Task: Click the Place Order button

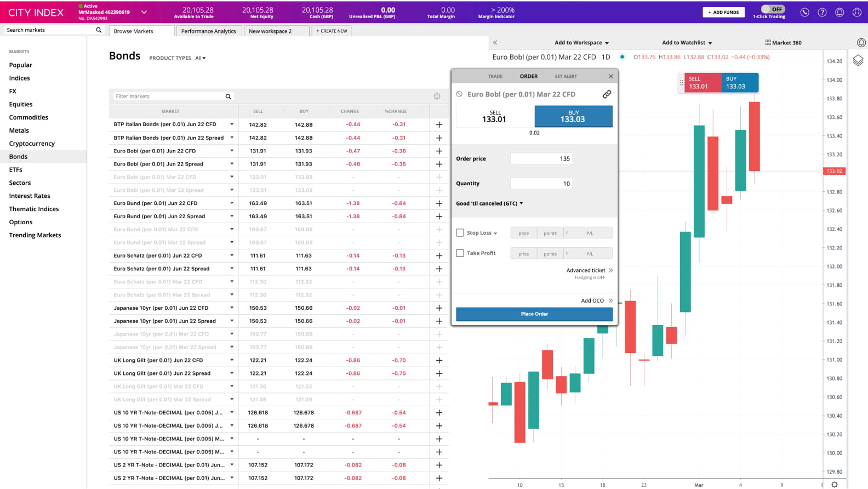Action: [x=534, y=314]
